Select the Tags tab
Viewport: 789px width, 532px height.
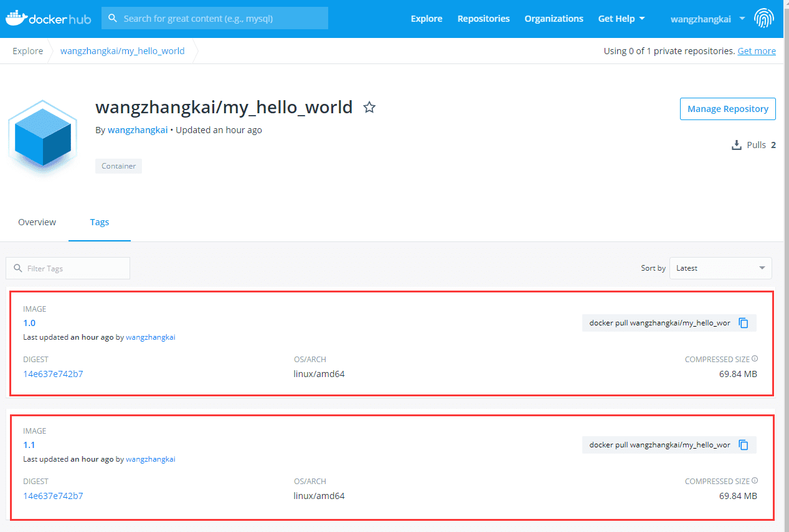pyautogui.click(x=100, y=222)
